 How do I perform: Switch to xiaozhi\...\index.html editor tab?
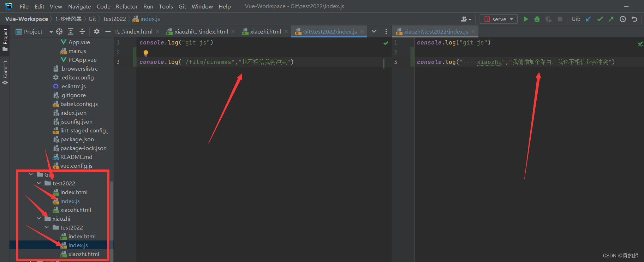tap(201, 31)
